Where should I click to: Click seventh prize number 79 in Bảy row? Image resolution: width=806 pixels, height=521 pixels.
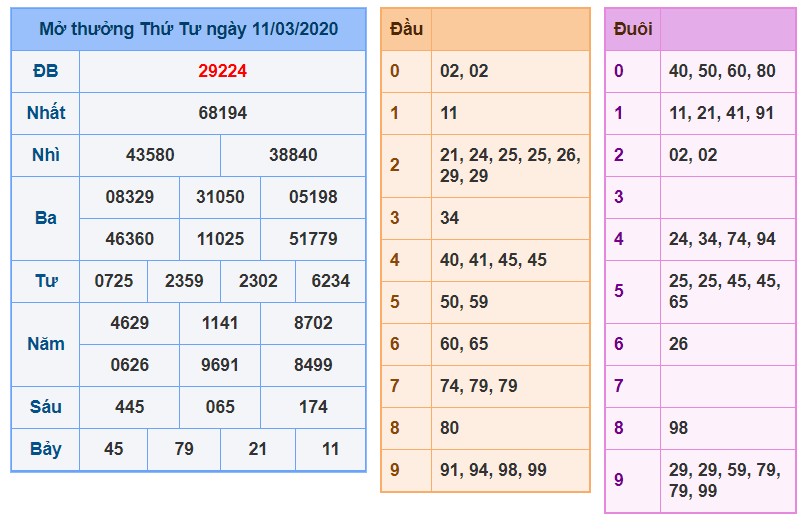[x=184, y=449]
